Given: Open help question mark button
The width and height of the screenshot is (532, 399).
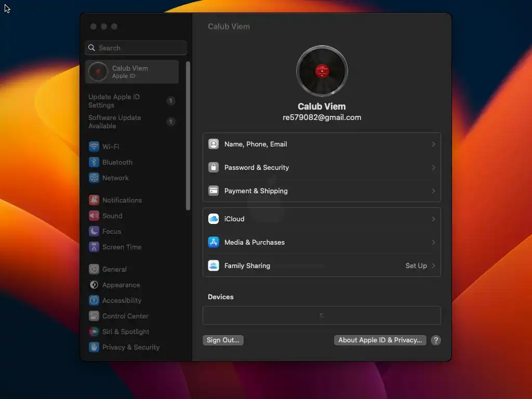Looking at the screenshot, I should click(x=436, y=340).
